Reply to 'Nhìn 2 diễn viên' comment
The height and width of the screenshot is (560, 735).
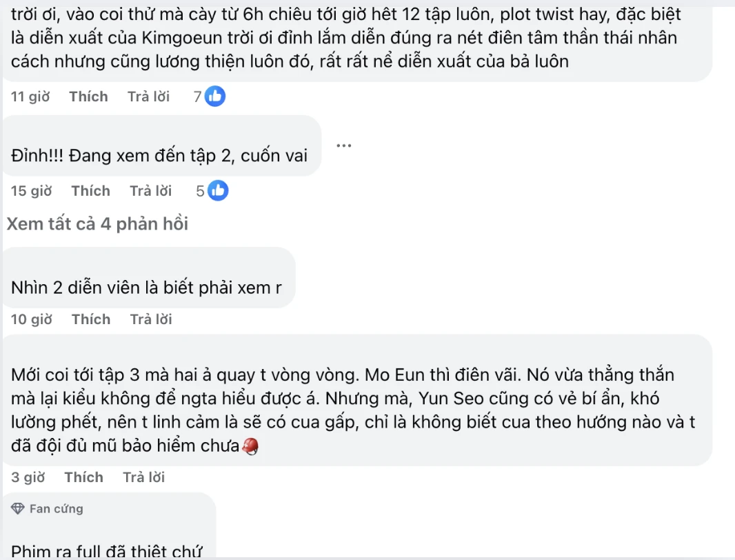coord(151,319)
